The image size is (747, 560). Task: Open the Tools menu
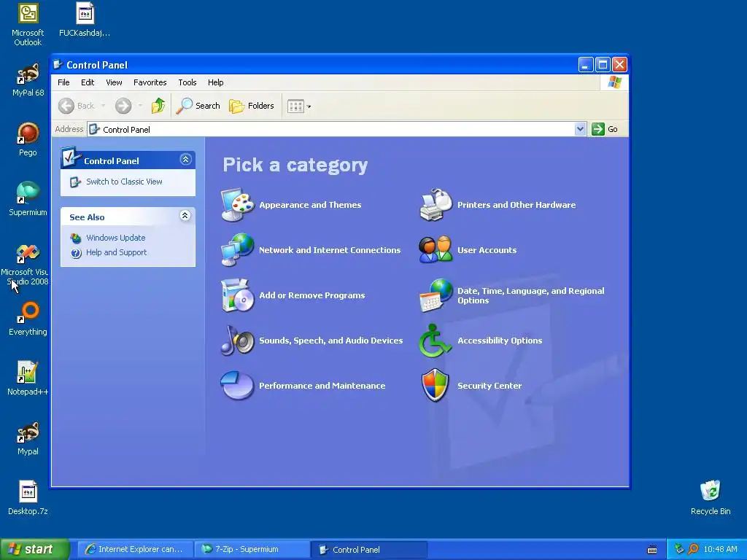click(187, 82)
